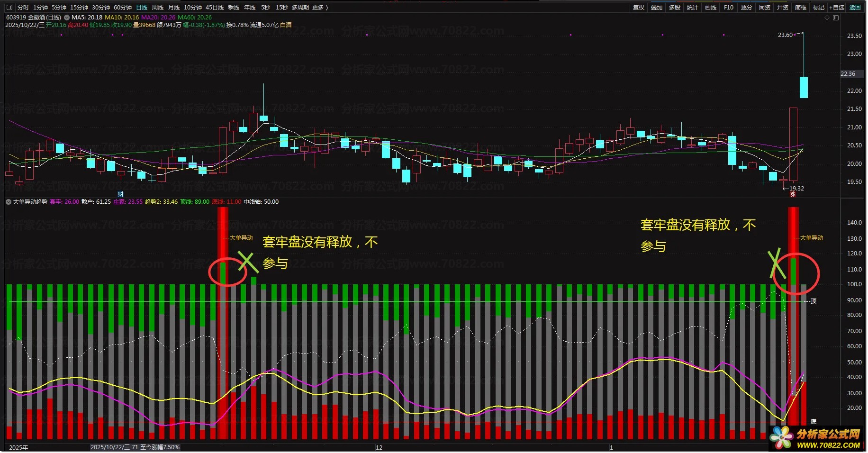
Task: Click the 散户: 61.25 value label
Action: coord(96,202)
